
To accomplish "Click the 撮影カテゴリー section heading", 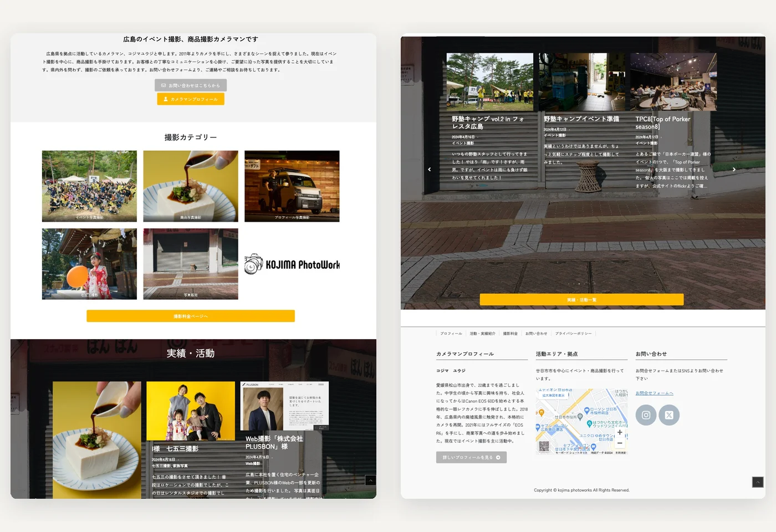I will pyautogui.click(x=191, y=137).
